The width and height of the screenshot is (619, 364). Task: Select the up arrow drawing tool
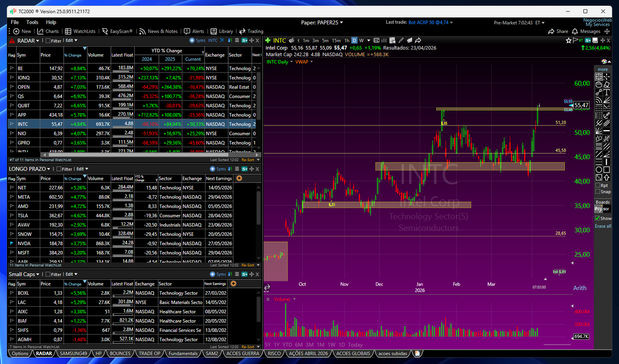tap(607, 177)
